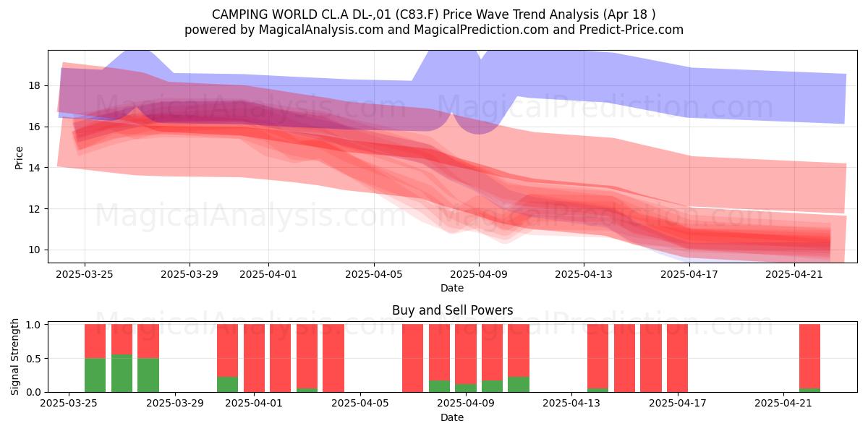The width and height of the screenshot is (868, 434).
Task: Click the signal bar above the lower 2025-04-17 tick
Action: coord(677,358)
